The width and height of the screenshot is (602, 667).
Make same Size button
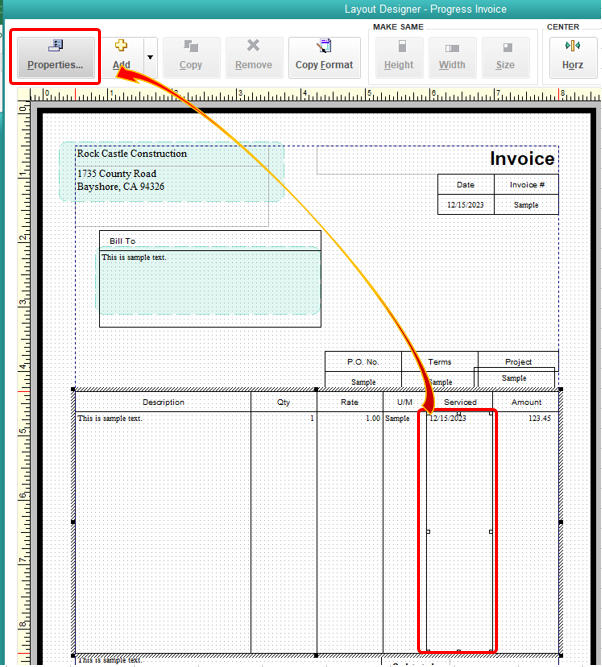[x=505, y=57]
